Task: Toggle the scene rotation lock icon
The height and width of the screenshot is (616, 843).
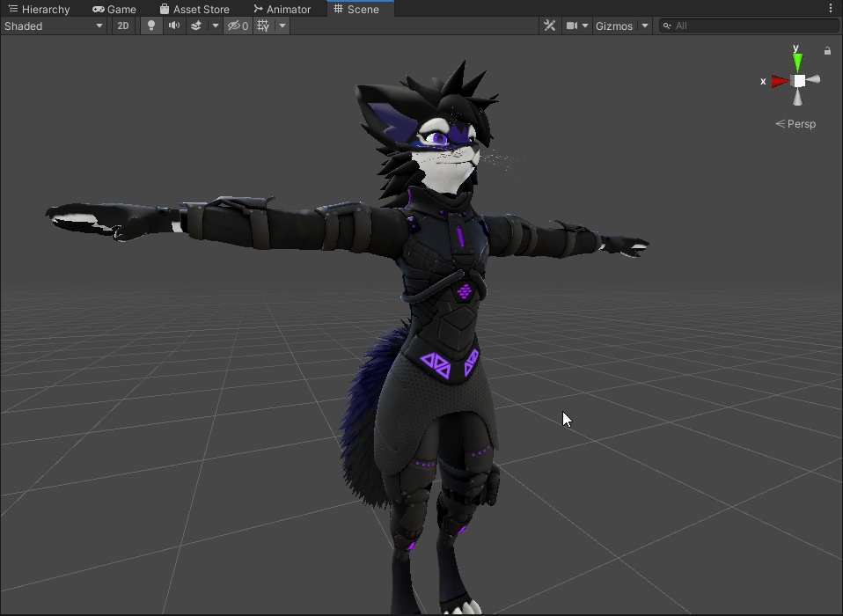Action: click(827, 50)
